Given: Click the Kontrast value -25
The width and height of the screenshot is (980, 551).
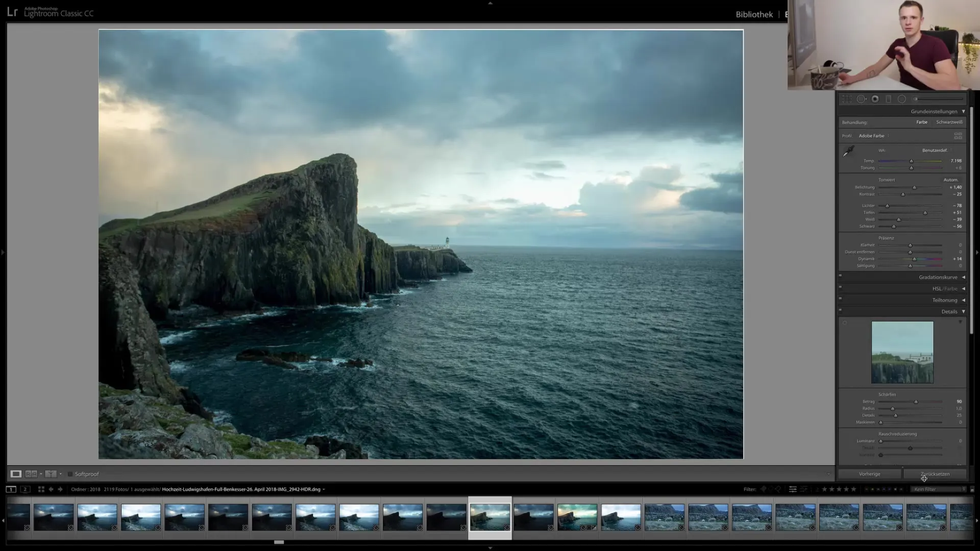Looking at the screenshot, I should 957,194.
